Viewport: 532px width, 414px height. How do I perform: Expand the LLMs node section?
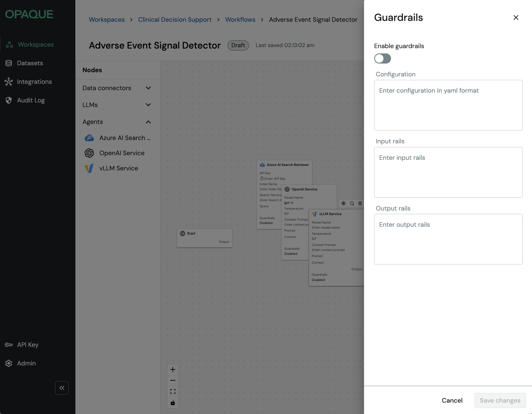tap(148, 105)
